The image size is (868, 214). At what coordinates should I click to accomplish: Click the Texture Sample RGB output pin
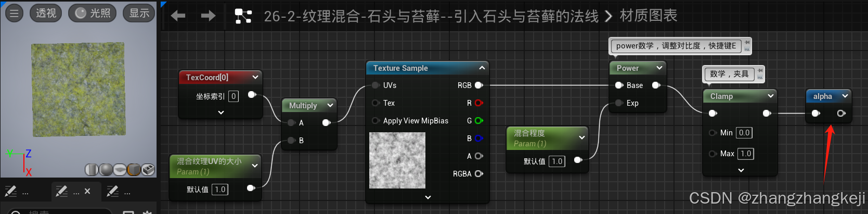479,85
